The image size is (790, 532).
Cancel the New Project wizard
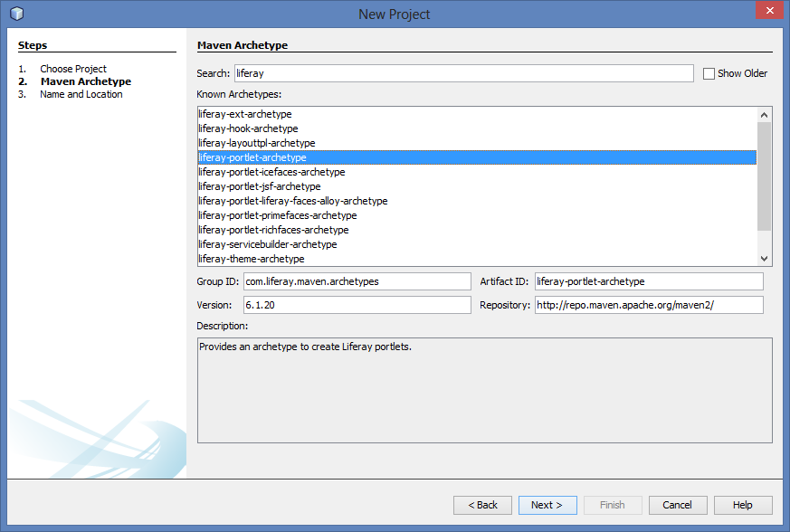tap(677, 505)
